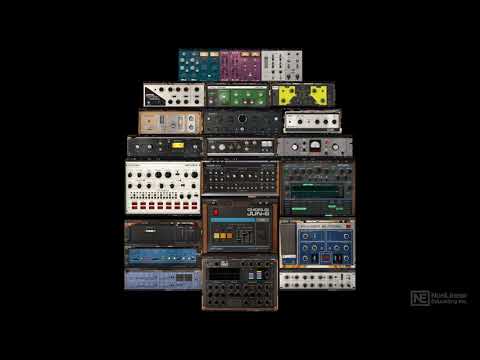Choose the small white unit with black knobs

(x=312, y=122)
